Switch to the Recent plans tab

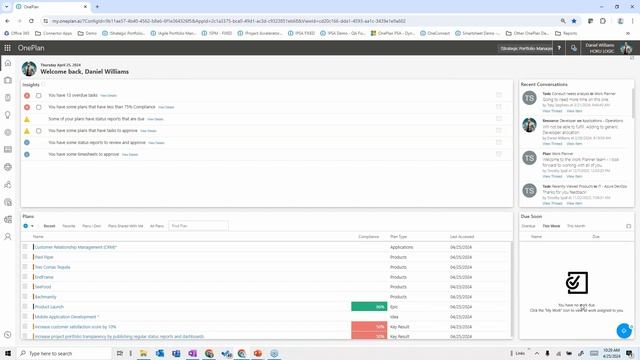49,226
